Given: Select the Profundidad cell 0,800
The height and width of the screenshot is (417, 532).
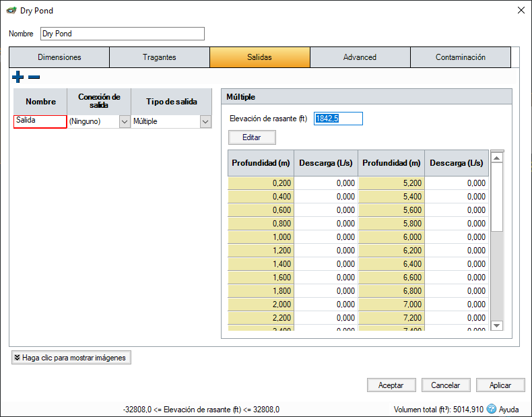Looking at the screenshot, I should (261, 224).
